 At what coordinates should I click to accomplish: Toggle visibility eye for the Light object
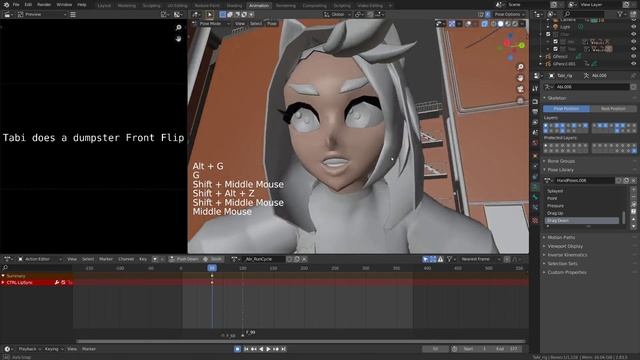point(633,27)
